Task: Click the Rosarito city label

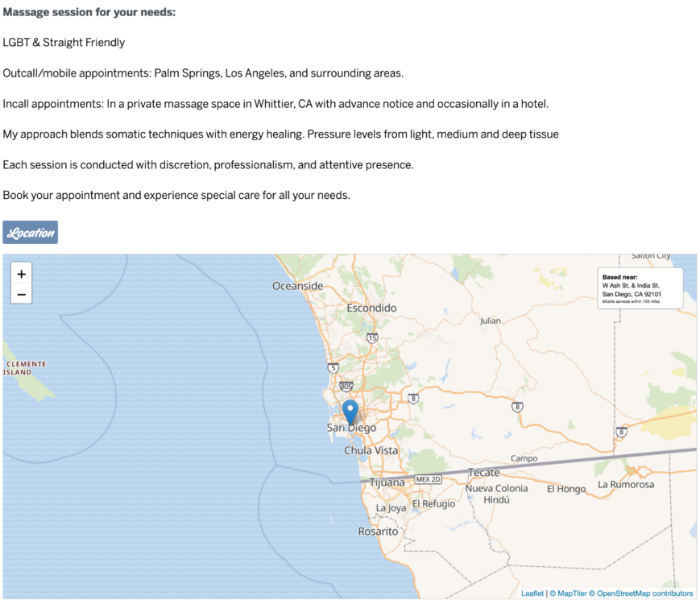Action: click(378, 532)
